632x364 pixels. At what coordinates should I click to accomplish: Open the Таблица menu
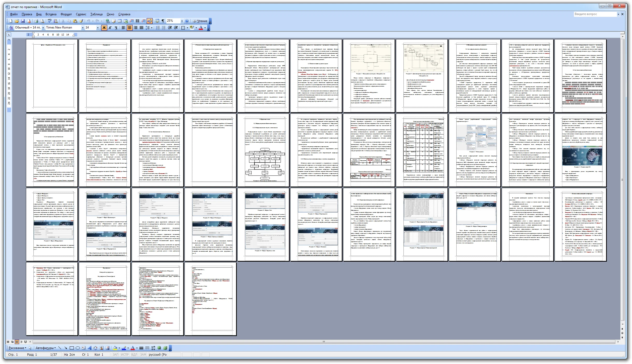(96, 14)
